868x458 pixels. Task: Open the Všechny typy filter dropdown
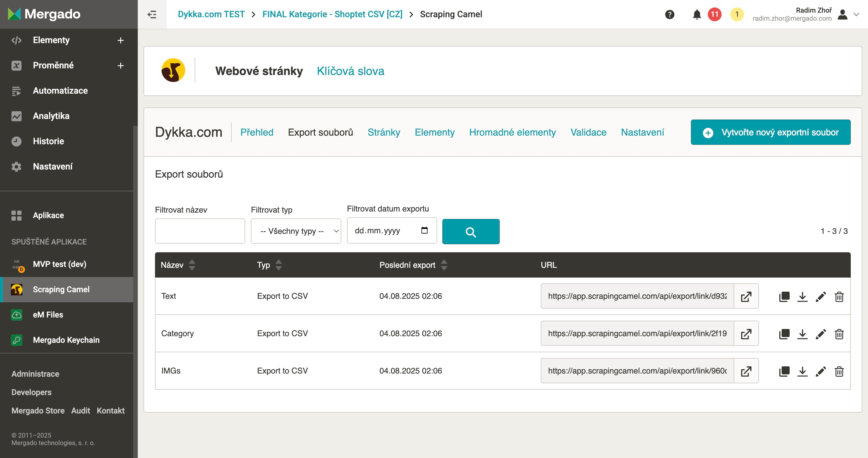[296, 231]
